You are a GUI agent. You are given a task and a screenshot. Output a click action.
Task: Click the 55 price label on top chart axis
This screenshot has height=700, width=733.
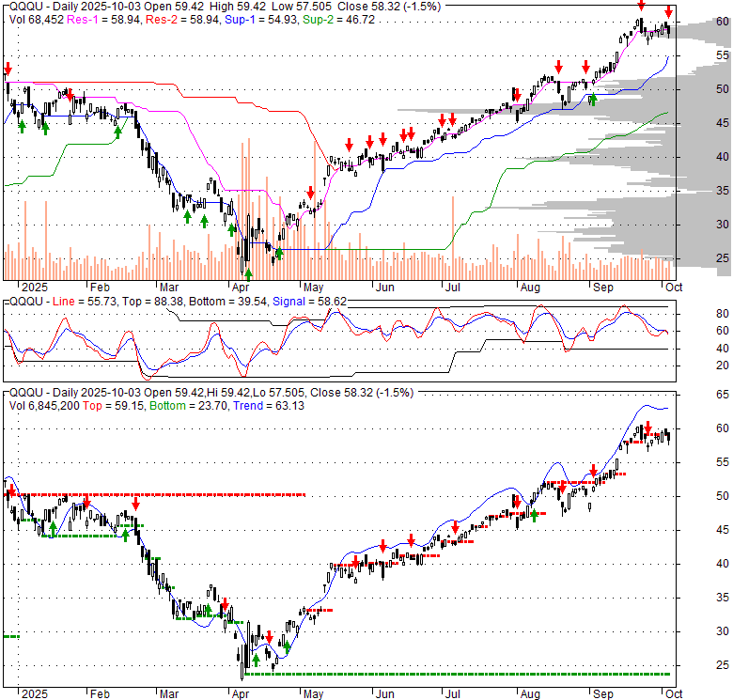(723, 55)
